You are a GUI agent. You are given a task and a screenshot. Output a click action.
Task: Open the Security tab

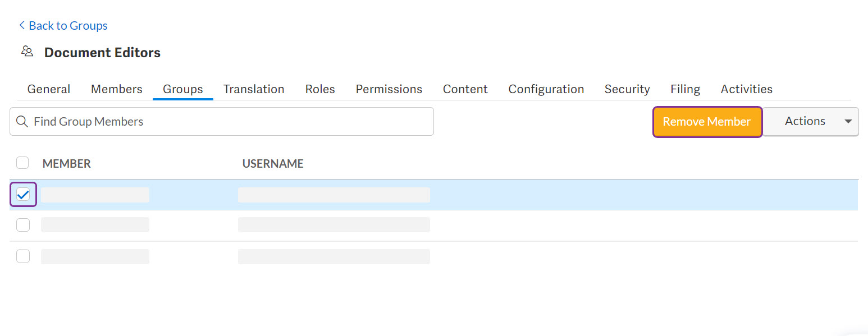coord(627,89)
